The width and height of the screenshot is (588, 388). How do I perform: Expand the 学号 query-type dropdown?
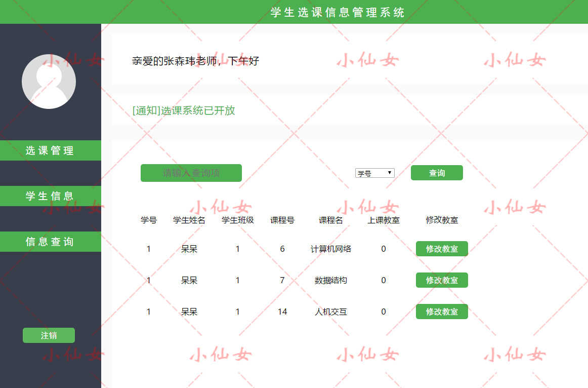pos(374,173)
